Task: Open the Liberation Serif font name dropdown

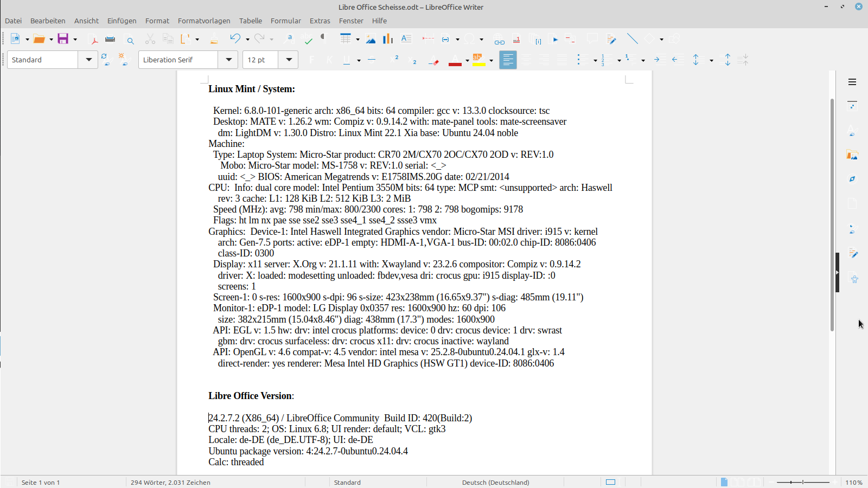Action: (229, 60)
